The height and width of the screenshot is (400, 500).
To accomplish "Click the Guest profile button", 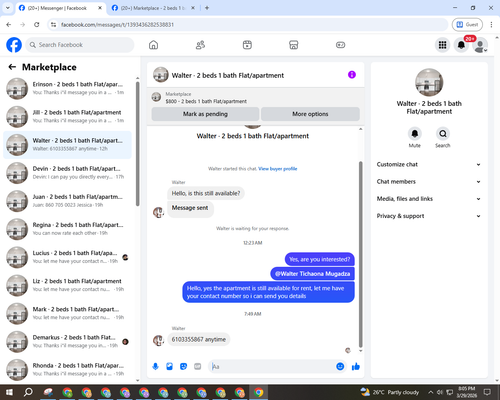I will (467, 24).
